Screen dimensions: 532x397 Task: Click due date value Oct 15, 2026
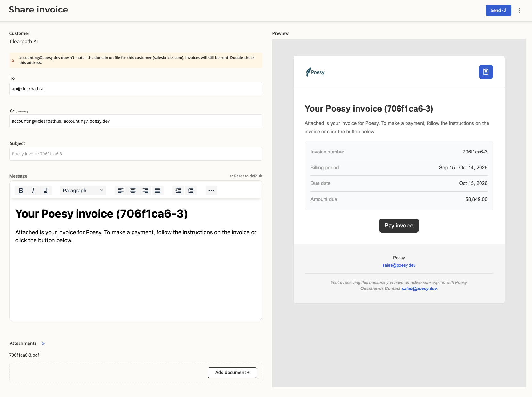[473, 183]
